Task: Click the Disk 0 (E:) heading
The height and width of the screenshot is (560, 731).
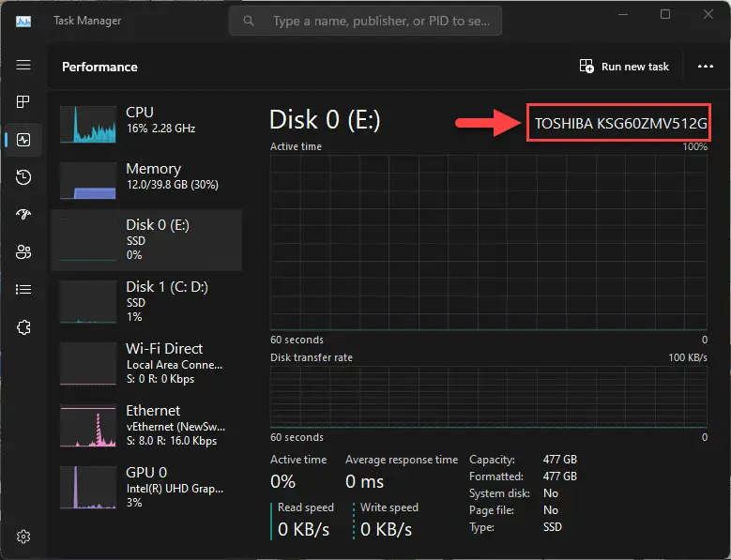Action: click(x=325, y=120)
